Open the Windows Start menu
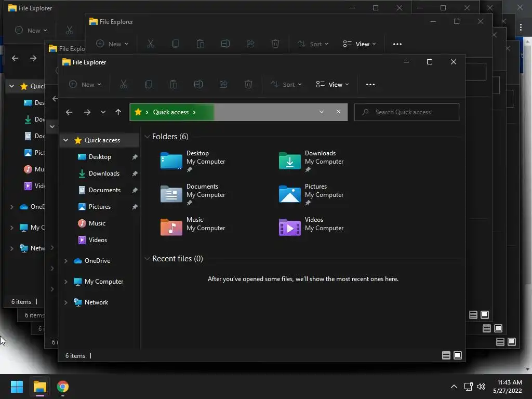 pyautogui.click(x=17, y=387)
